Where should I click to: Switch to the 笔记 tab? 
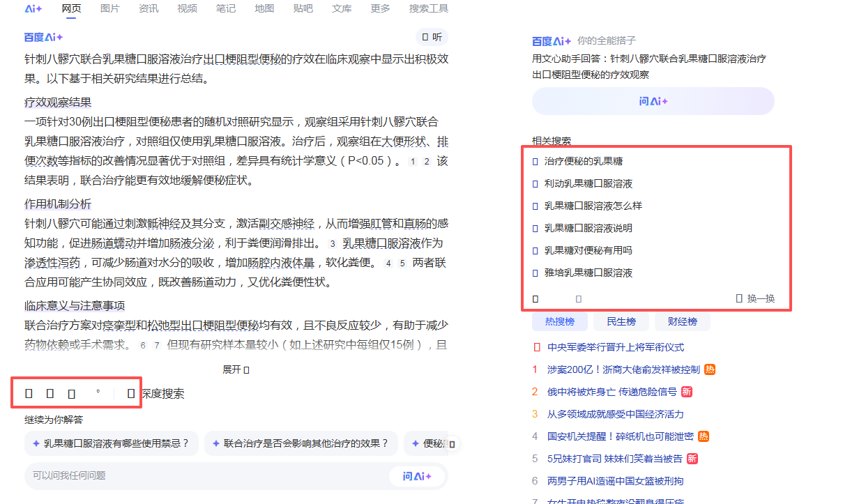pyautogui.click(x=226, y=8)
